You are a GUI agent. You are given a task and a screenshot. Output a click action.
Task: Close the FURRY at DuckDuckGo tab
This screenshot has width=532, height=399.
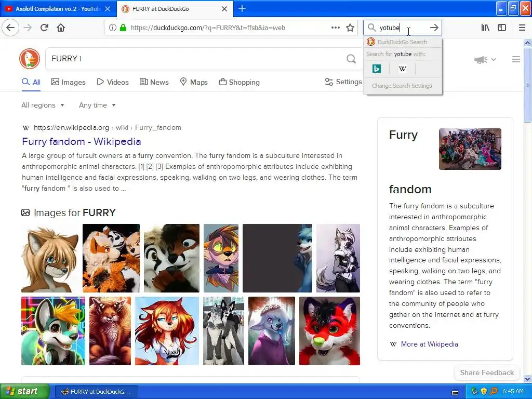pos(224,9)
